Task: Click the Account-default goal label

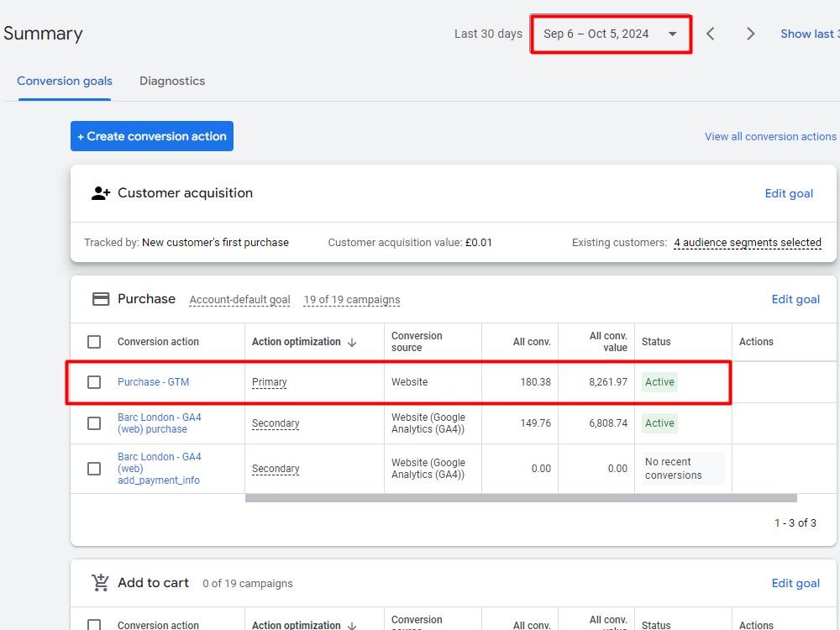Action: click(x=240, y=300)
